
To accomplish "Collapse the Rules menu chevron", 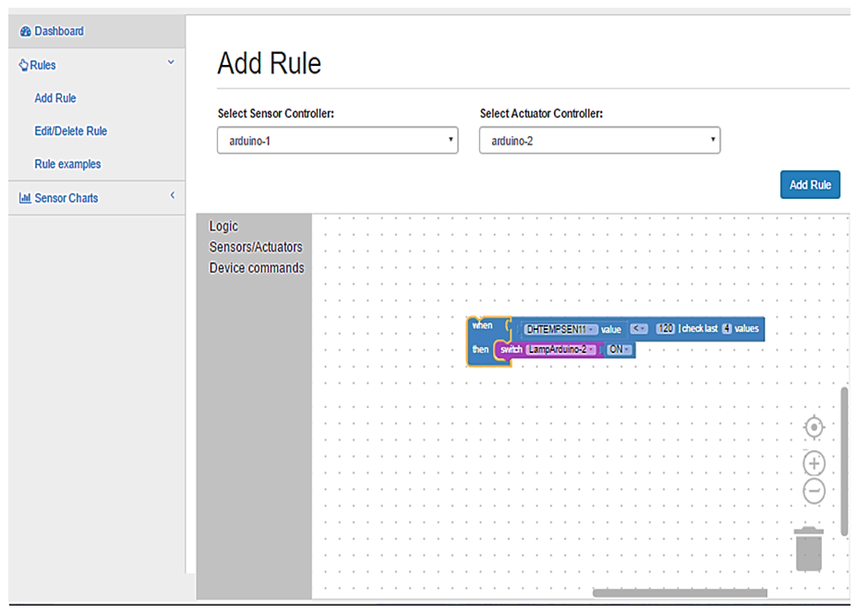I will (x=171, y=62).
